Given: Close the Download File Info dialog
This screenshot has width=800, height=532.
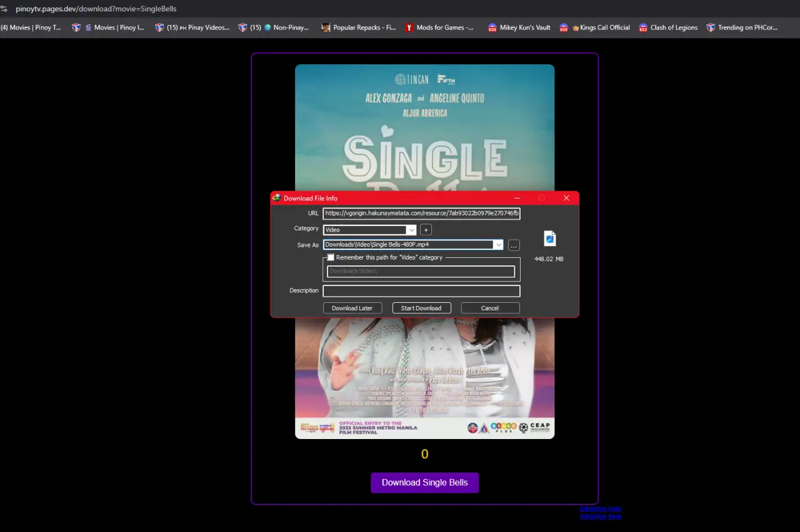Looking at the screenshot, I should (566, 198).
